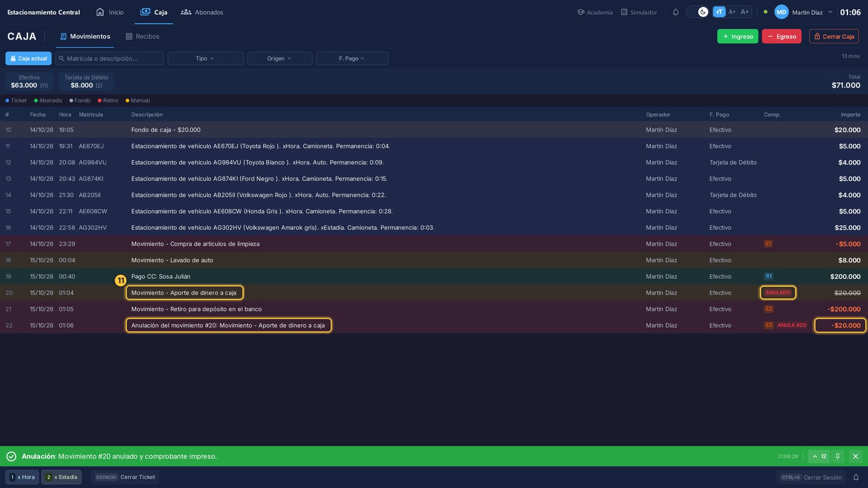Open the Tipo filter dropdown
Image resolution: width=868 pixels, height=488 pixels.
point(205,59)
